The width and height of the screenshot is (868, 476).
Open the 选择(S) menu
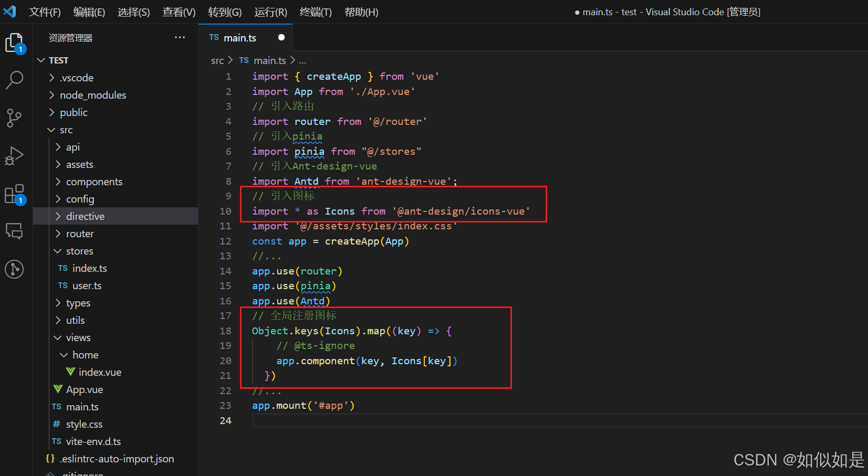coord(133,12)
